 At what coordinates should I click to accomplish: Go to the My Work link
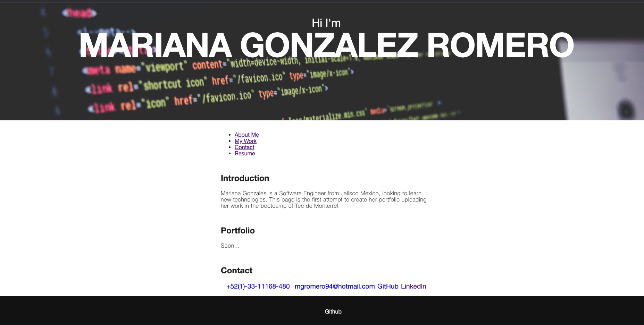tap(245, 141)
